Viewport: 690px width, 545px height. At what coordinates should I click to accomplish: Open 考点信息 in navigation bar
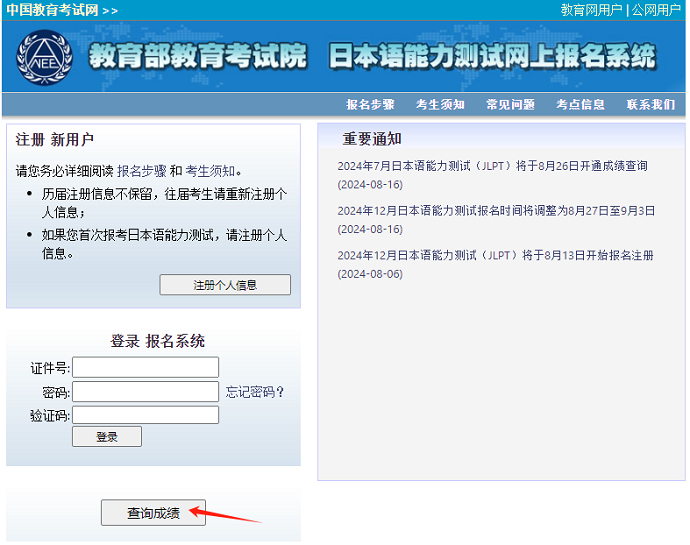[x=580, y=105]
